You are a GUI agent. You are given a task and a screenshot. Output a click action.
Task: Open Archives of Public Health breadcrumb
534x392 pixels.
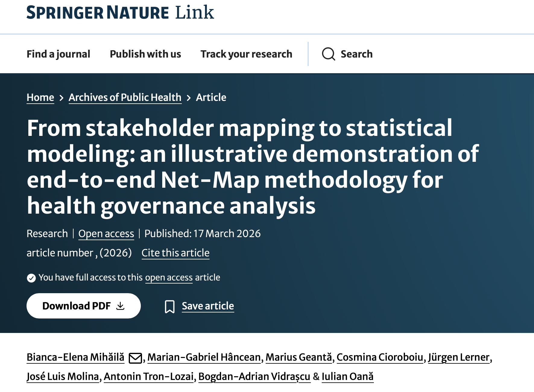click(125, 98)
